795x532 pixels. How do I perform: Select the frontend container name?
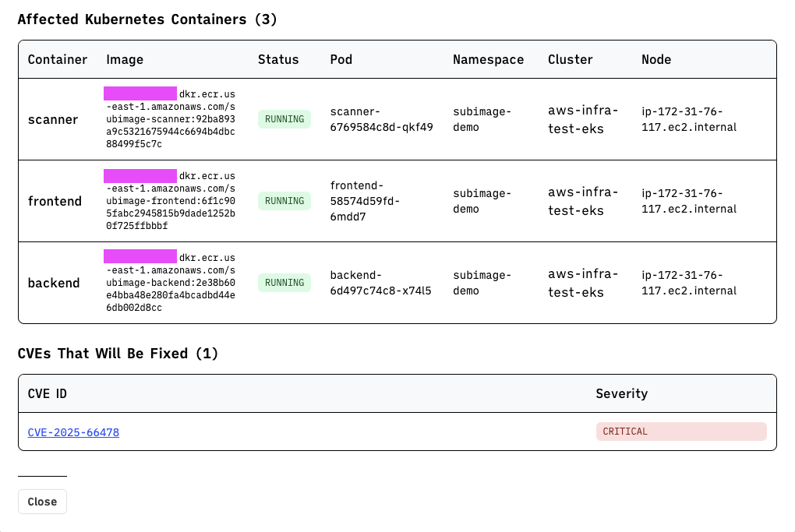[x=55, y=202]
